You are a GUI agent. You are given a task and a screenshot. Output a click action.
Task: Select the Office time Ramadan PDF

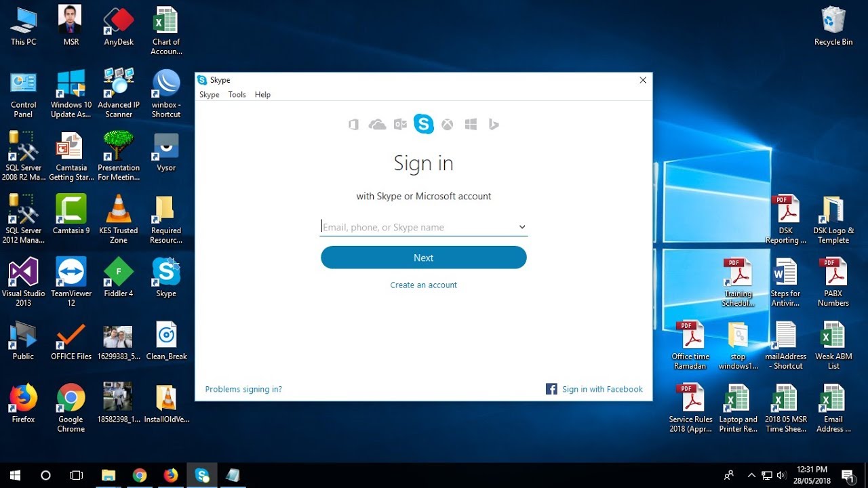pyautogui.click(x=691, y=346)
